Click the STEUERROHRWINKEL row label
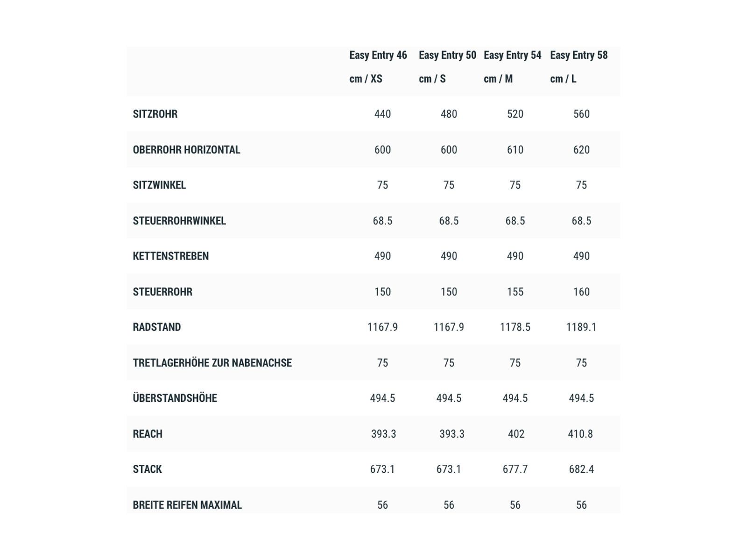 (179, 221)
